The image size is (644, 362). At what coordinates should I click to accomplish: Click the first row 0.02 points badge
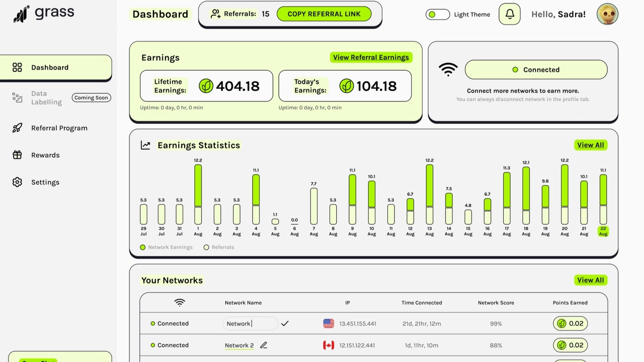coord(570,324)
